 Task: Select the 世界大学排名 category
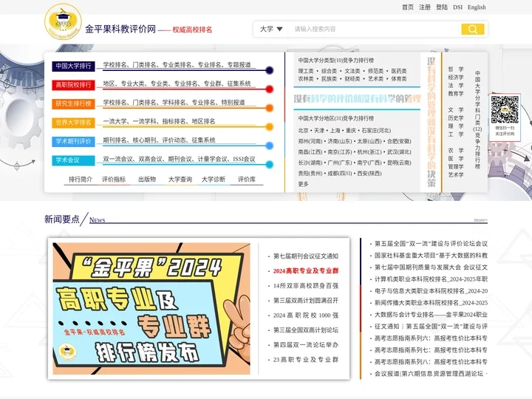click(73, 123)
